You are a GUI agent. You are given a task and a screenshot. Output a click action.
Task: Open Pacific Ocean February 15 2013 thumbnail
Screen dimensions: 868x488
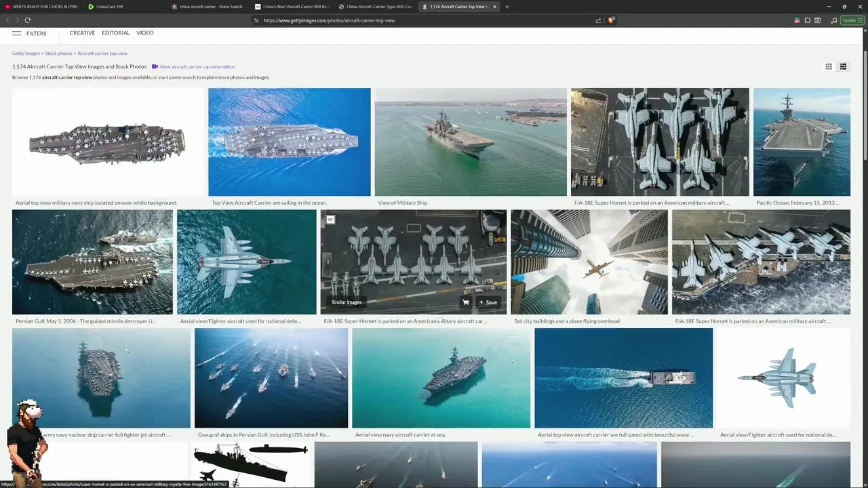coord(802,142)
